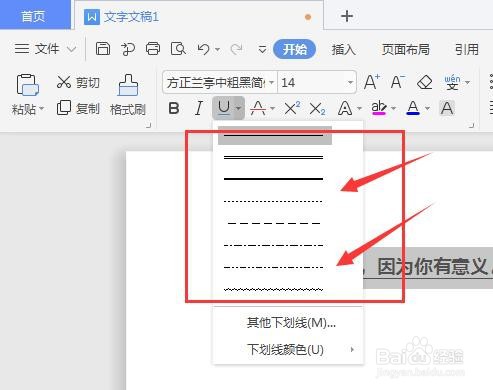
Task: Choose double line underline style
Action: [273, 157]
